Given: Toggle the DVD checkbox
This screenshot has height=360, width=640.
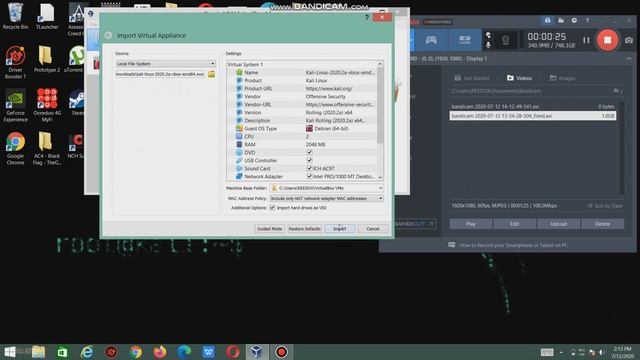Looking at the screenshot, I should [309, 152].
